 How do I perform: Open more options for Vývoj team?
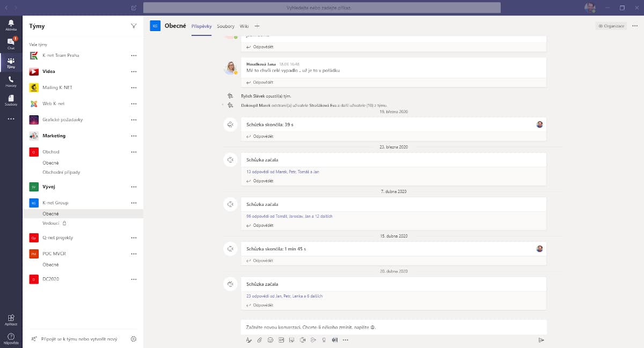pyautogui.click(x=134, y=187)
